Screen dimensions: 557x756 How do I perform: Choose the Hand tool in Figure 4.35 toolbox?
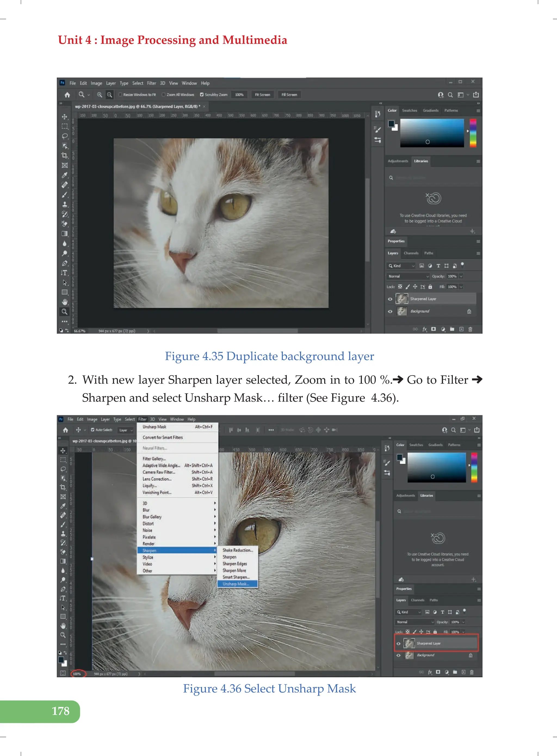64,302
